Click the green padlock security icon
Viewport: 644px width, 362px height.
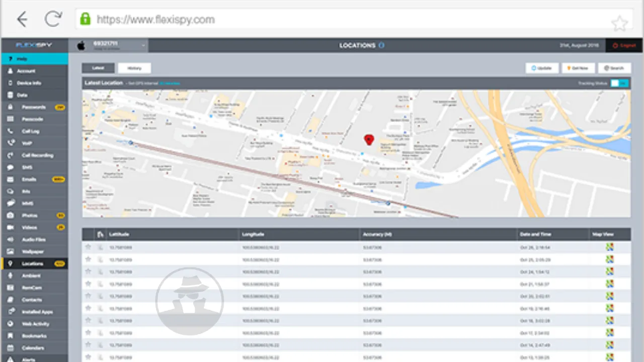86,19
